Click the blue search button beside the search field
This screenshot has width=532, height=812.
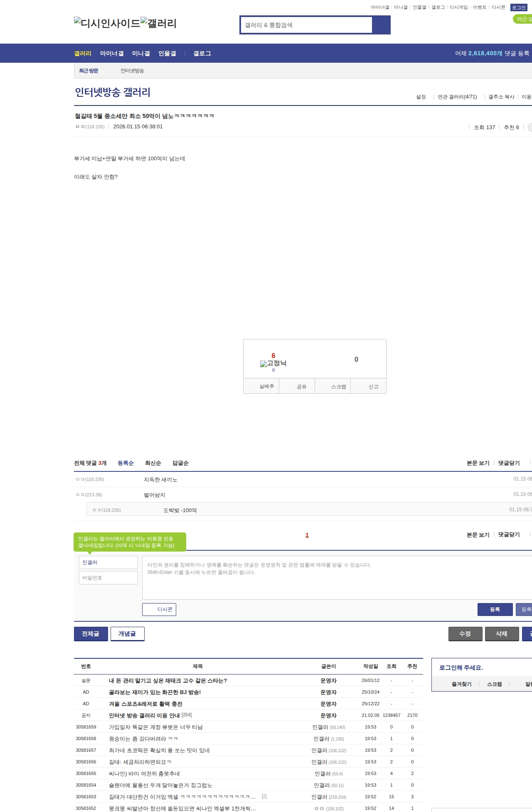tap(381, 25)
